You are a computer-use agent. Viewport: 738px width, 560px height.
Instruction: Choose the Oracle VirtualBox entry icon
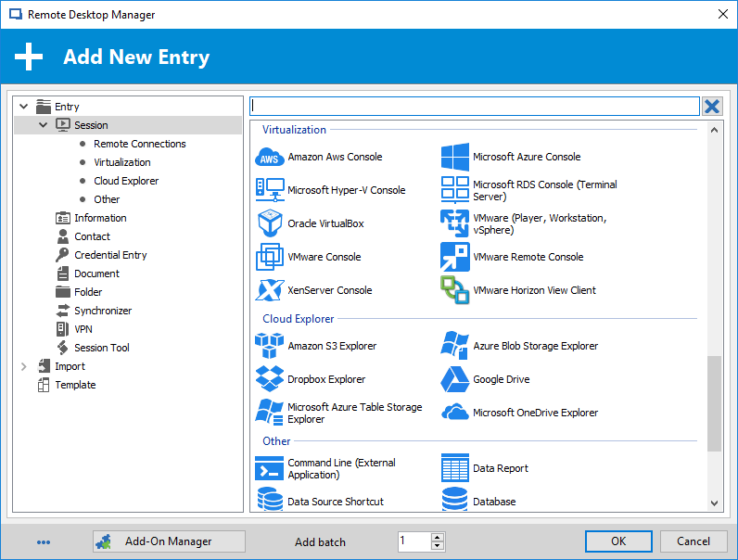pos(270,223)
